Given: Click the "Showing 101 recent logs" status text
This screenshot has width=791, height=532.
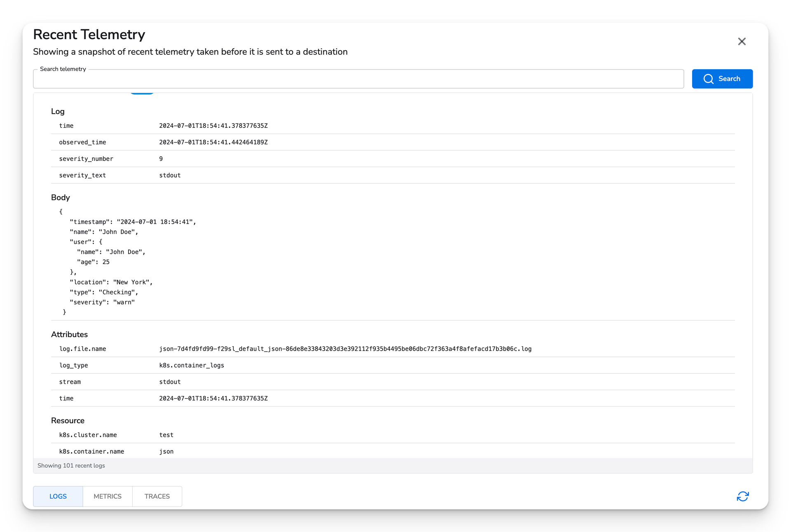Looking at the screenshot, I should coord(71,466).
